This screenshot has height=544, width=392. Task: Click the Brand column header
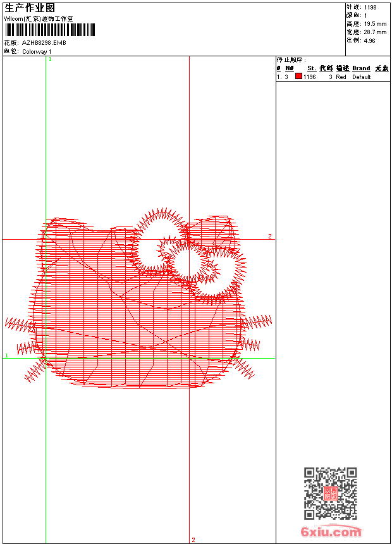[x=361, y=68]
